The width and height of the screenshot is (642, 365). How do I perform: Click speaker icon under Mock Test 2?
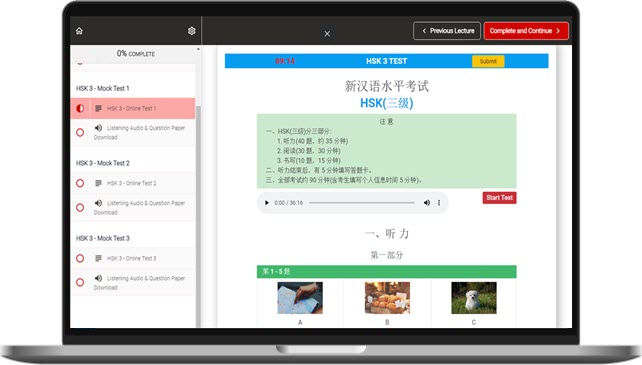(x=98, y=203)
